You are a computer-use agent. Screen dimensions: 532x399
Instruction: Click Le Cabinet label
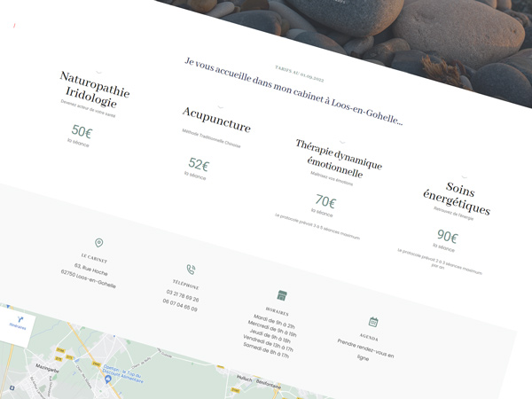(x=94, y=259)
